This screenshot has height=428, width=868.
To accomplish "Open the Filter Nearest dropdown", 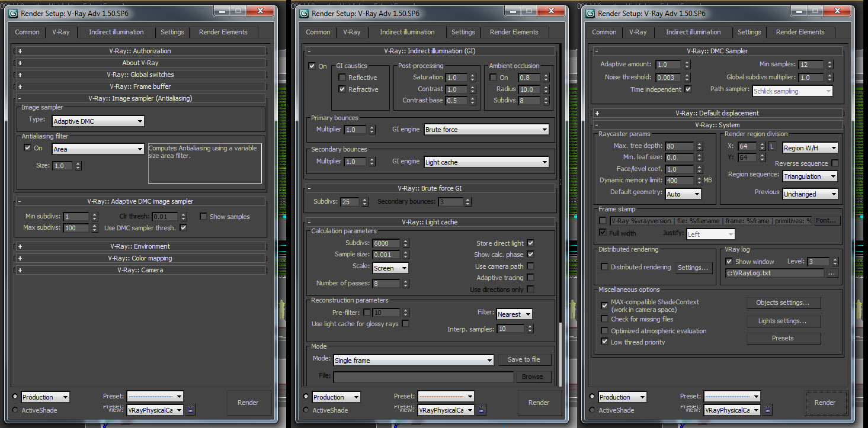I will tap(514, 314).
